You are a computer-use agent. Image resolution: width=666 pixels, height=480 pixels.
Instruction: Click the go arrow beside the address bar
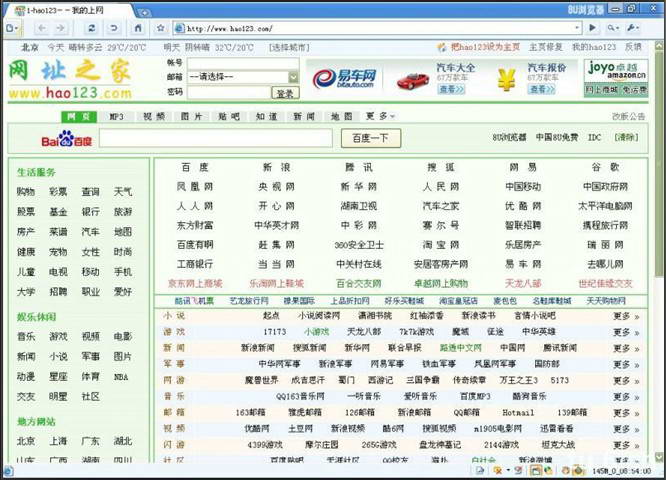pos(592,28)
